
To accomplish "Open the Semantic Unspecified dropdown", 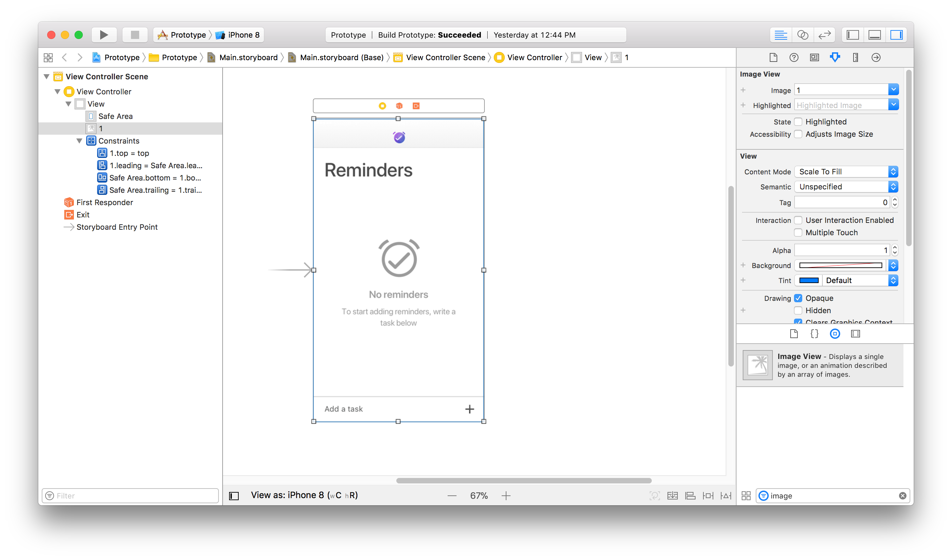I will coord(846,187).
